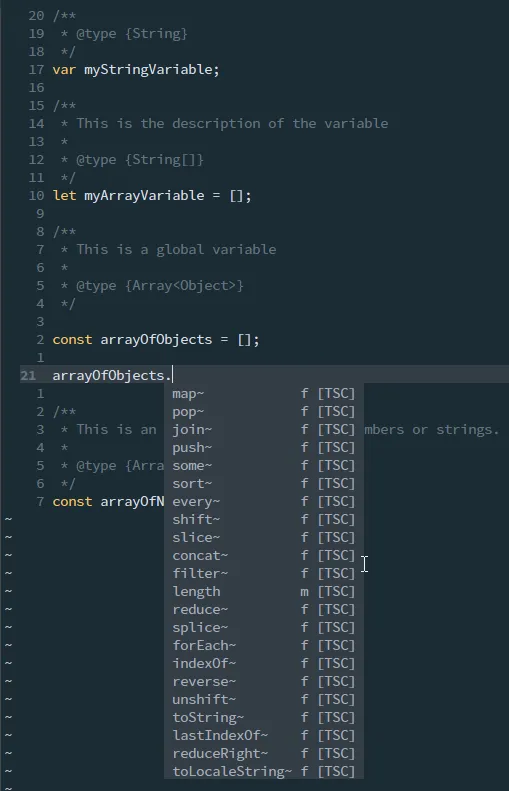Select the length member suggestion

coord(263,592)
